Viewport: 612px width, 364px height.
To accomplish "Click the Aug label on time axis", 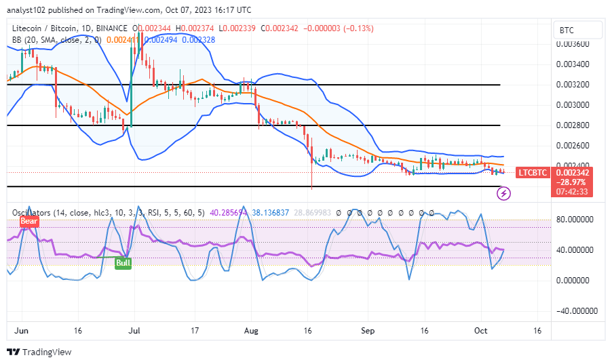I will (251, 331).
